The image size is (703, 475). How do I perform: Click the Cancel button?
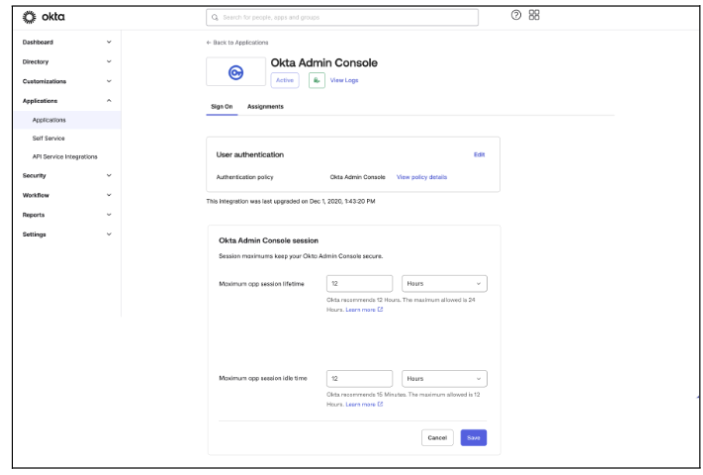437,438
